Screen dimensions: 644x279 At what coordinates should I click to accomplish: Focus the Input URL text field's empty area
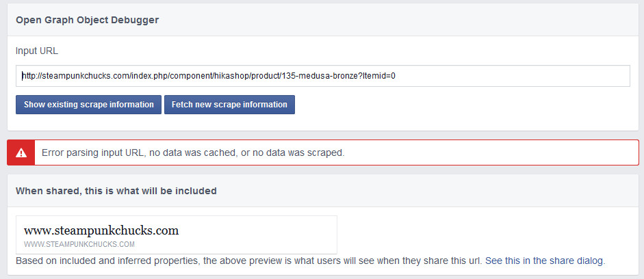[513, 76]
